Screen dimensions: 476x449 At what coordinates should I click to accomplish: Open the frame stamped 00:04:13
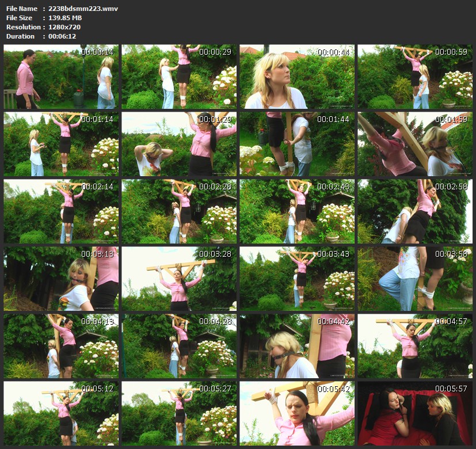point(61,347)
